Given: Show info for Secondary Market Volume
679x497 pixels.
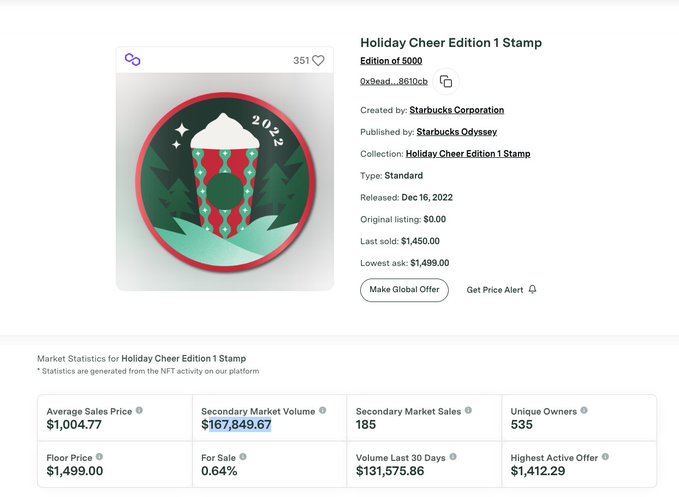Looking at the screenshot, I should click(x=322, y=410).
